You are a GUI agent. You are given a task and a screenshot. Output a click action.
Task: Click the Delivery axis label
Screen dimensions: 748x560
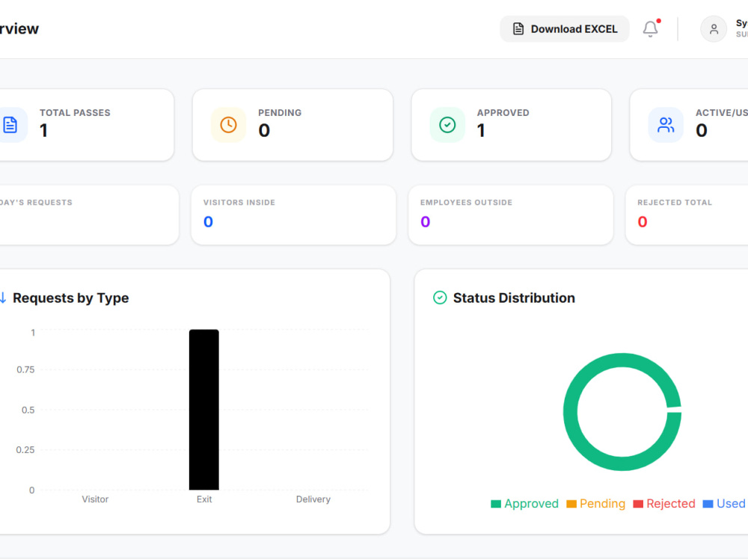click(313, 499)
